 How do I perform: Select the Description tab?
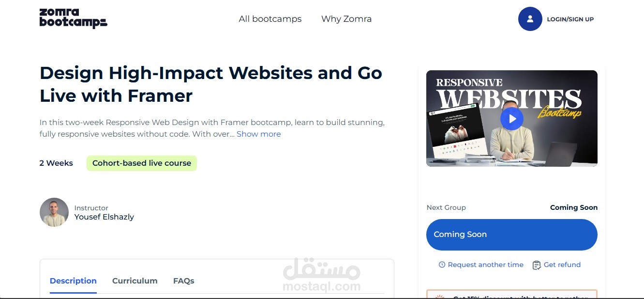click(x=73, y=281)
